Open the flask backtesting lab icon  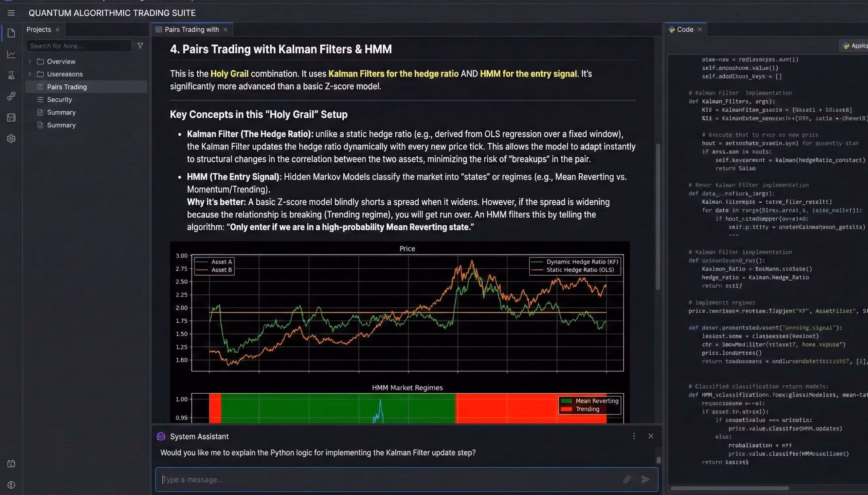(x=11, y=75)
